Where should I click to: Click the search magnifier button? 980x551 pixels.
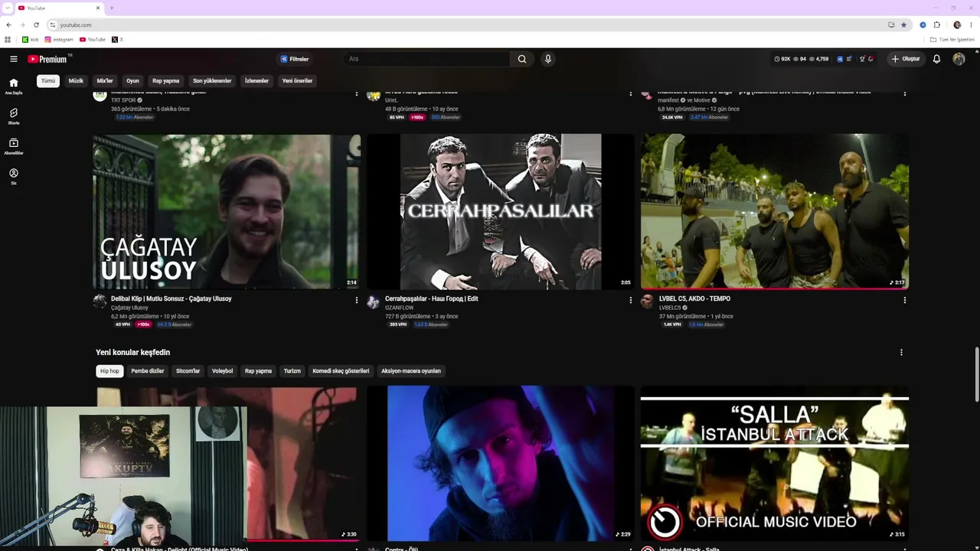tap(522, 59)
